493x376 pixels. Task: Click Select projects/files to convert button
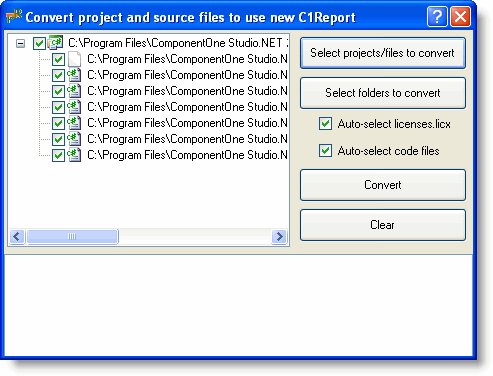point(383,53)
